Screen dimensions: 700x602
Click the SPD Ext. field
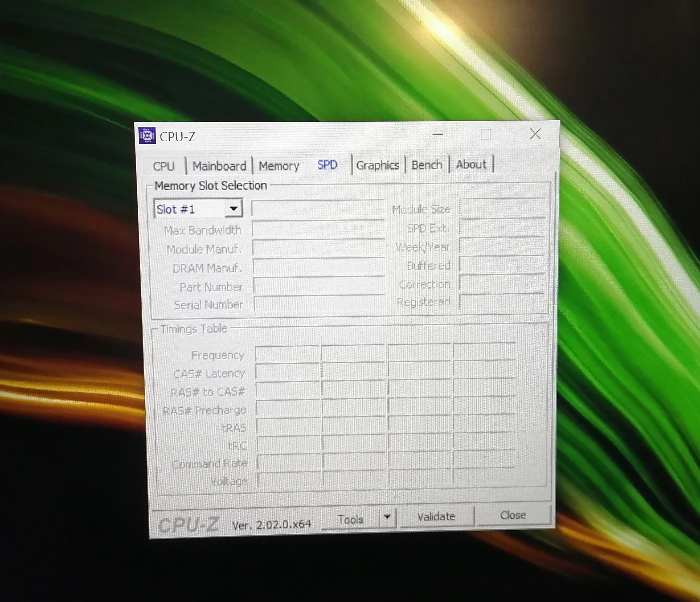[x=502, y=226]
